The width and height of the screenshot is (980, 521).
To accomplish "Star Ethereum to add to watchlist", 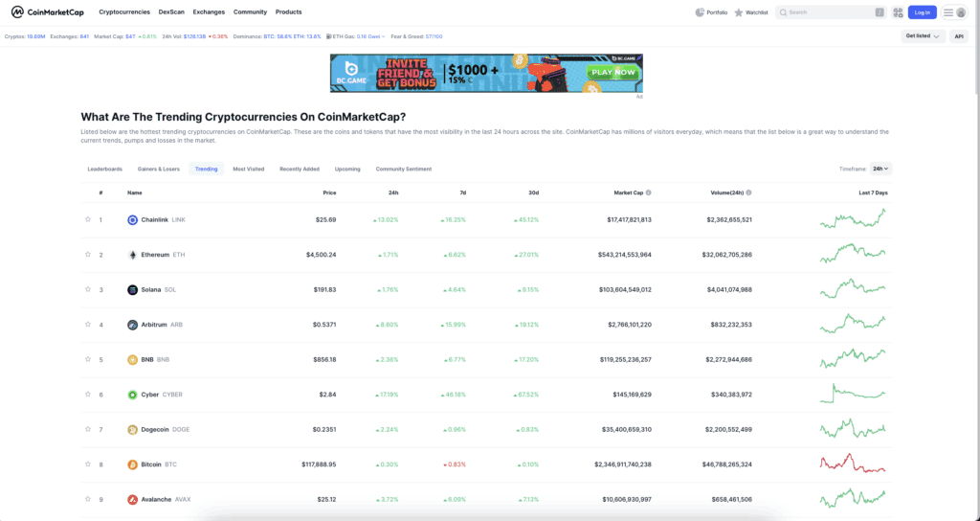I will (x=88, y=255).
